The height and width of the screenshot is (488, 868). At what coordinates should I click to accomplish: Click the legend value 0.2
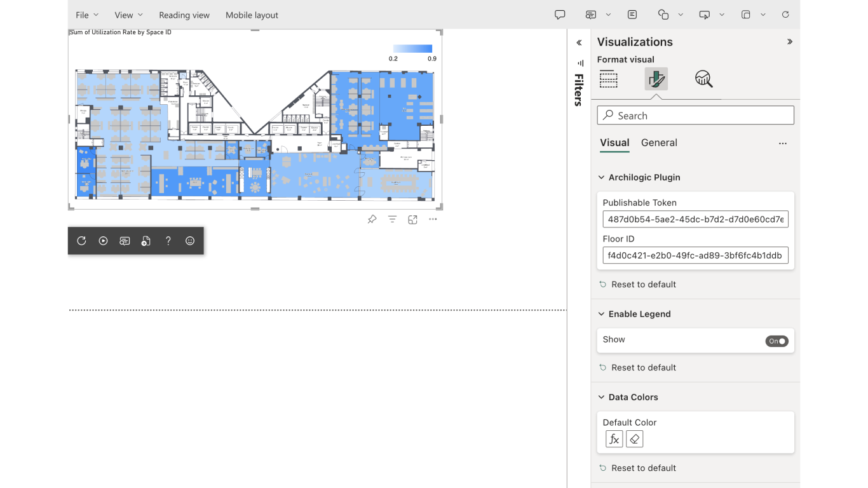(393, 58)
